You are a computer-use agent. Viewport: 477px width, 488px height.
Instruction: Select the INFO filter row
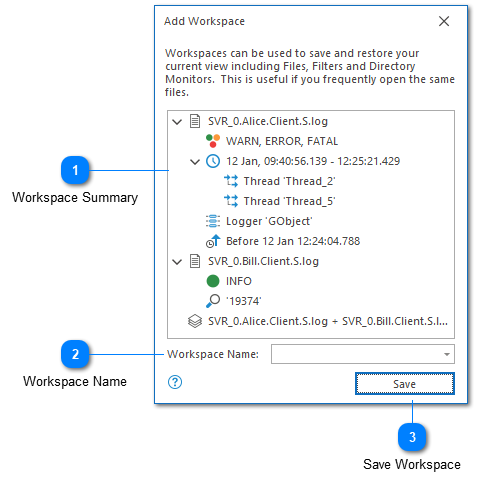(x=238, y=281)
